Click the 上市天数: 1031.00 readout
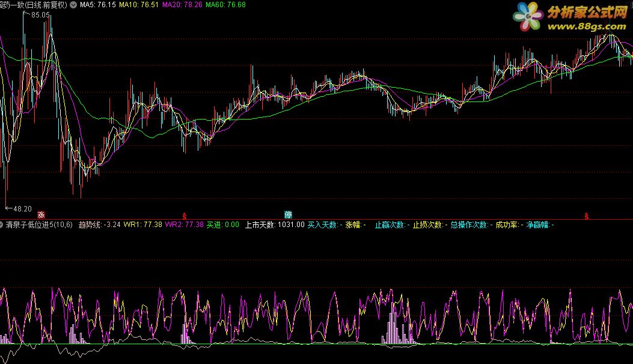 275,225
